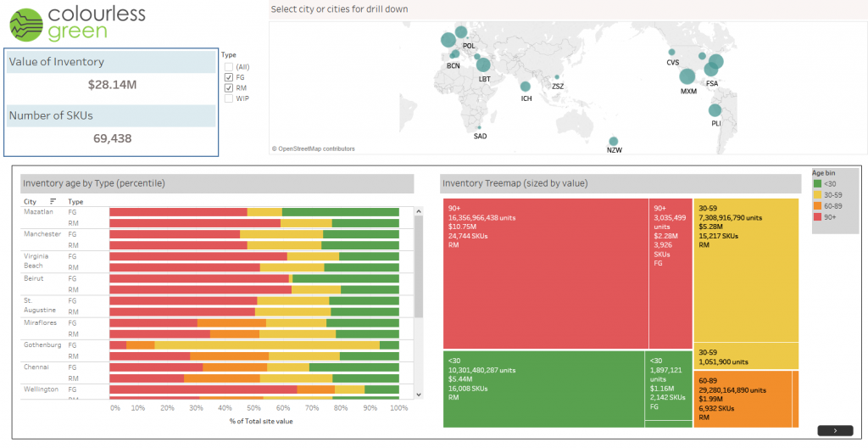Image resolution: width=868 pixels, height=448 pixels.
Task: Click the scroll-up arrow of bar chart
Action: [x=418, y=212]
